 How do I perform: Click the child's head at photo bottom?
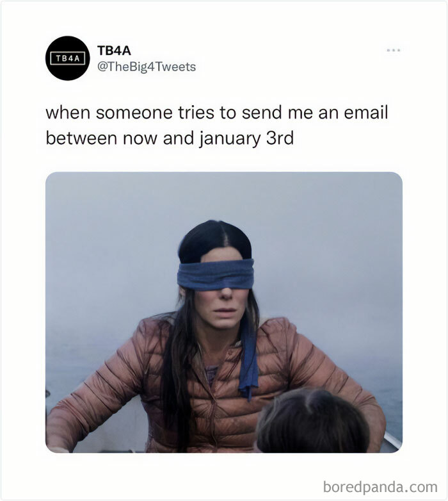tap(313, 421)
